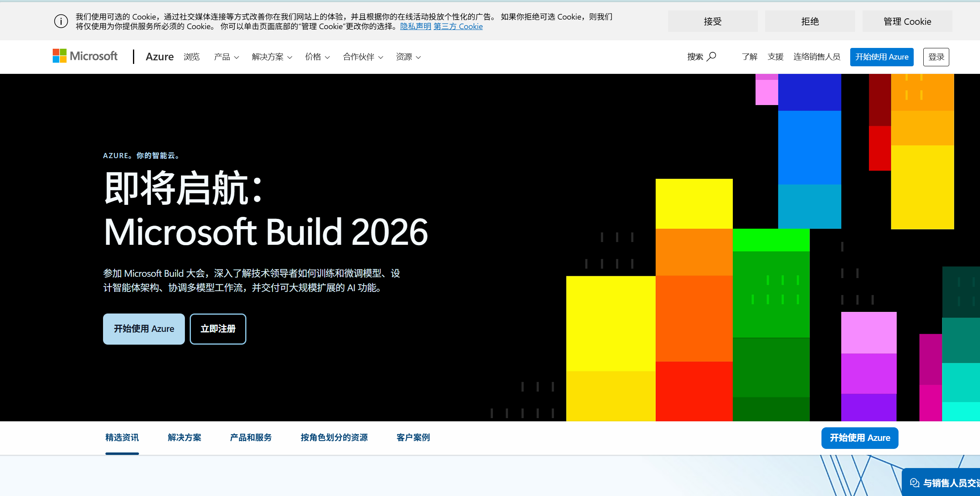Expand the 资源 dropdown menu
The height and width of the screenshot is (496, 980).
point(408,57)
